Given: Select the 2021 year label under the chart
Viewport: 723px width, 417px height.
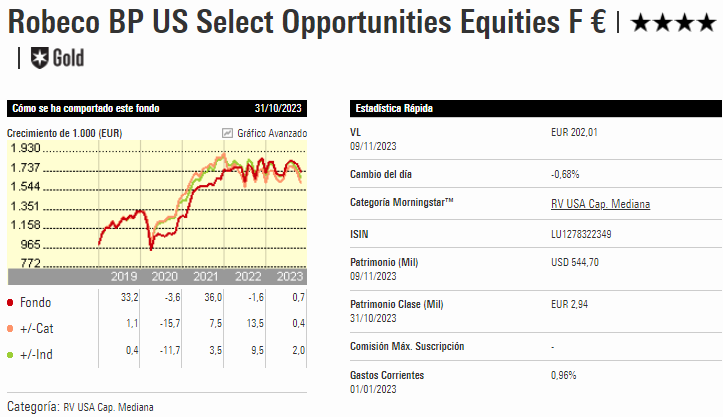Looking at the screenshot, I should (x=206, y=277).
